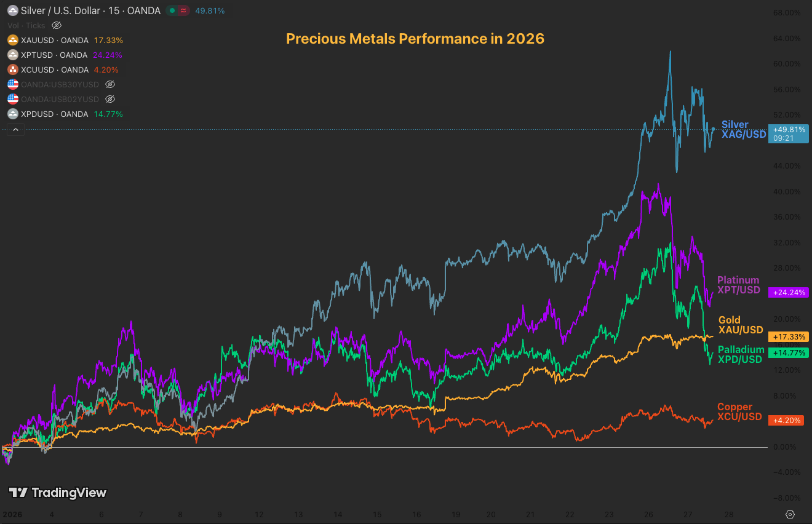Viewport: 812px width, 524px height.
Task: Click the US flag icon beside OANDA:USB30YUSD
Action: coord(12,84)
